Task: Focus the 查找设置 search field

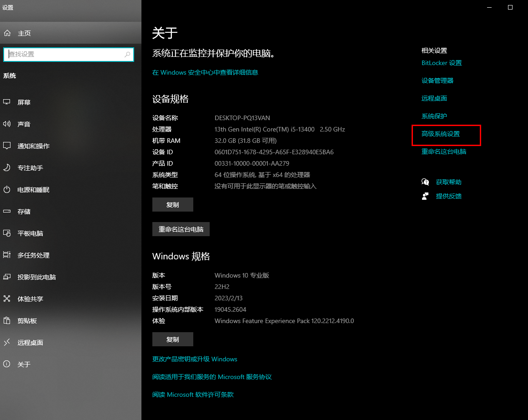Action: coord(68,54)
